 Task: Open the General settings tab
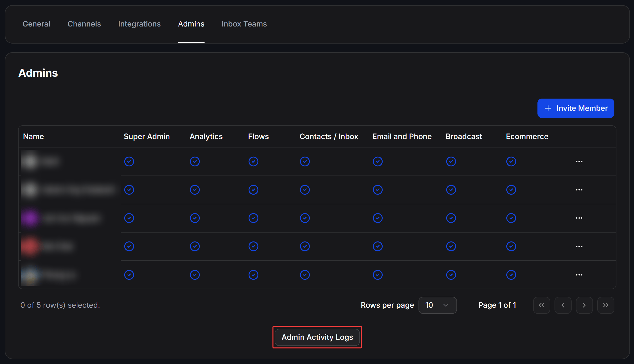36,24
